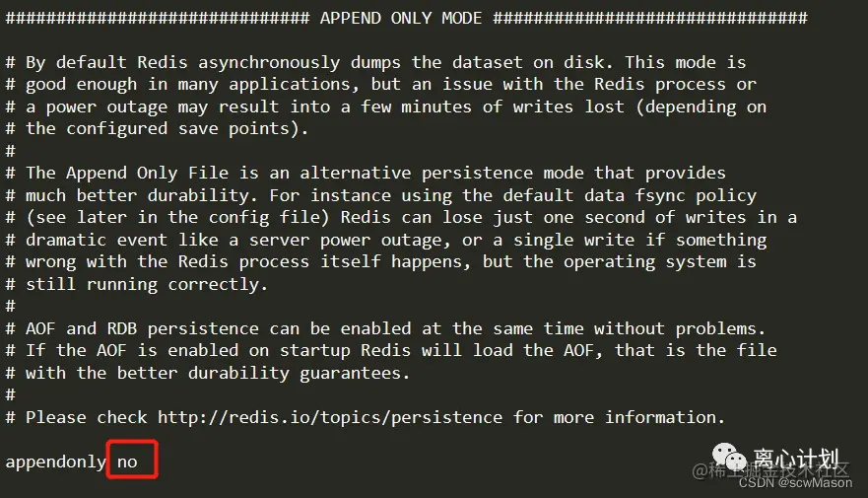
Task: Click 'fsync policy' at line end
Action: [x=696, y=195]
